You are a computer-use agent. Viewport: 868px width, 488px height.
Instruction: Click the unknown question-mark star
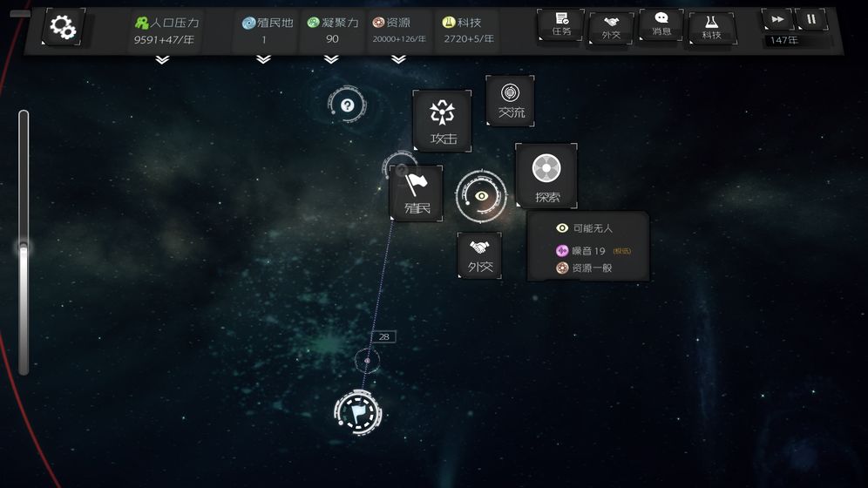347,105
